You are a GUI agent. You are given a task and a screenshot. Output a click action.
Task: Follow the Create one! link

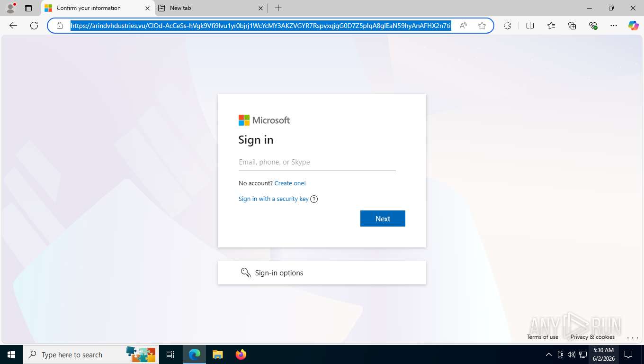[290, 183]
